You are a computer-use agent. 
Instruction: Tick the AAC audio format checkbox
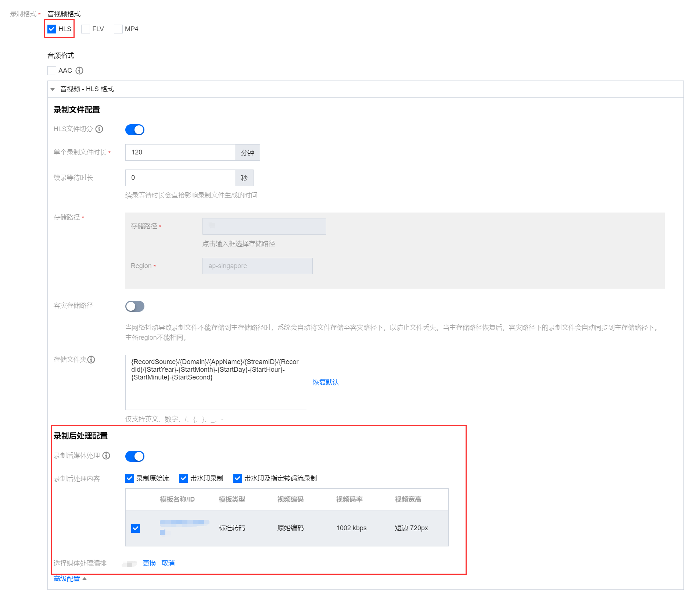click(52, 71)
